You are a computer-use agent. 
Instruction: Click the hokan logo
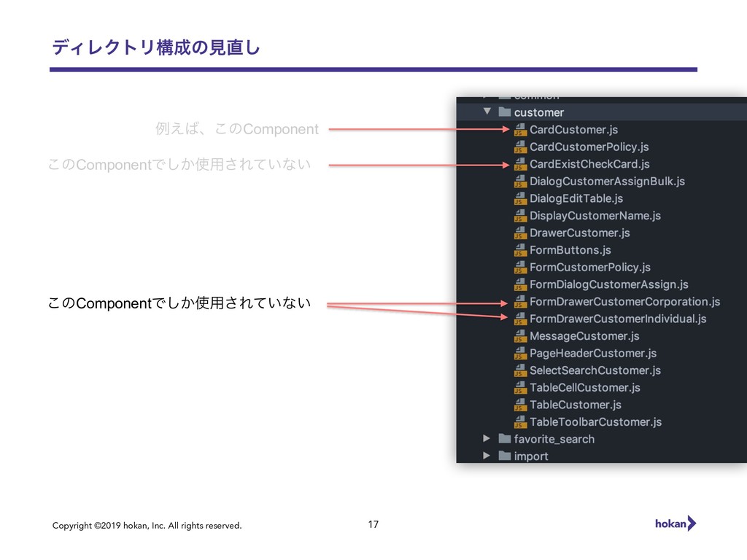(x=676, y=524)
